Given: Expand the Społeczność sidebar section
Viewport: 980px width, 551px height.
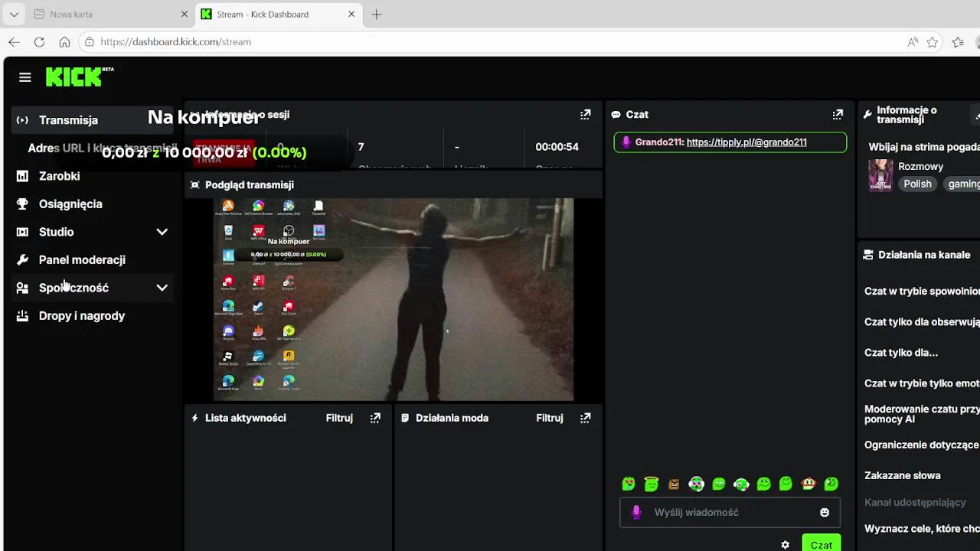Looking at the screenshot, I should (162, 288).
